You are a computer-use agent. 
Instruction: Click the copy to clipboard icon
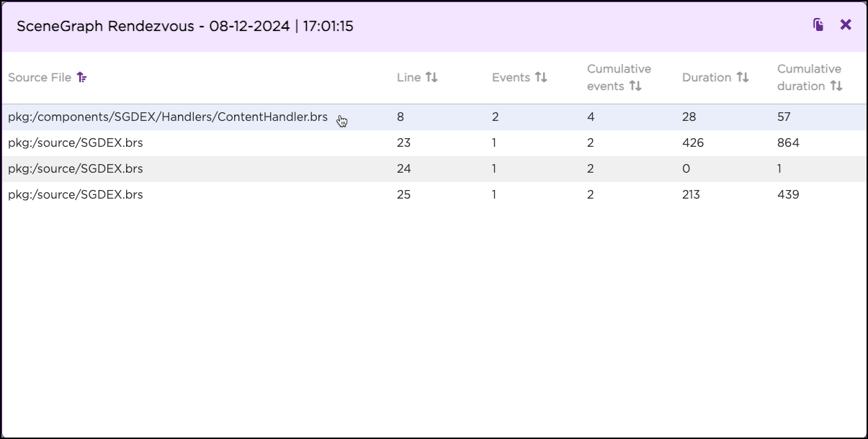[x=818, y=25]
